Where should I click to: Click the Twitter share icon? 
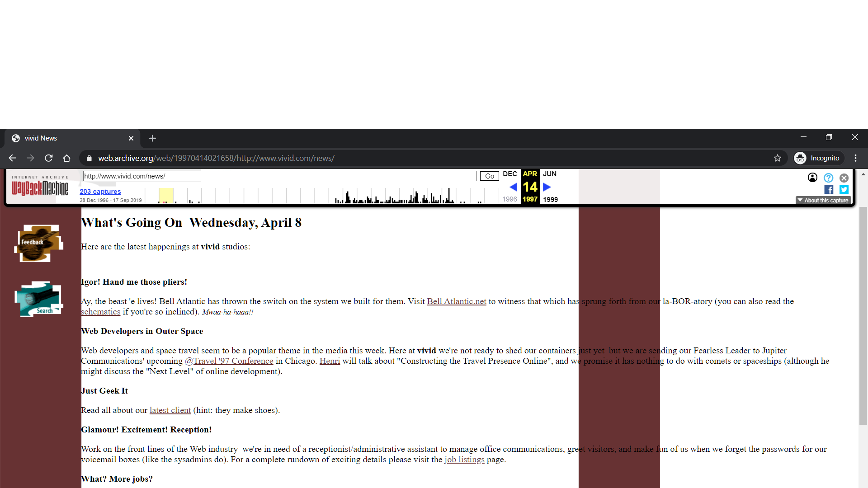tap(845, 189)
